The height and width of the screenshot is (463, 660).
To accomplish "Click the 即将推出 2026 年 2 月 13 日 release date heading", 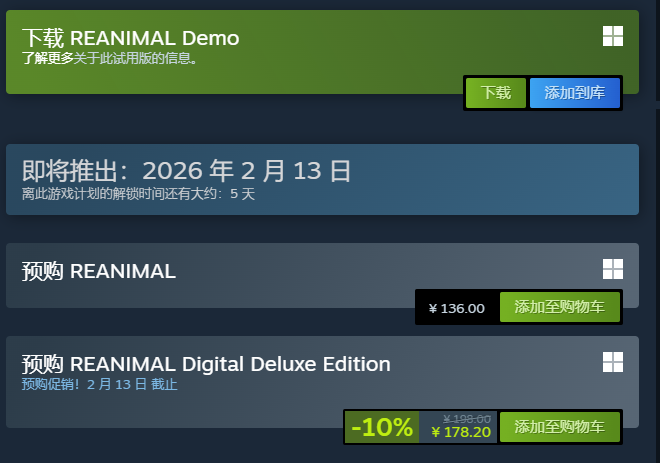I will (x=186, y=170).
